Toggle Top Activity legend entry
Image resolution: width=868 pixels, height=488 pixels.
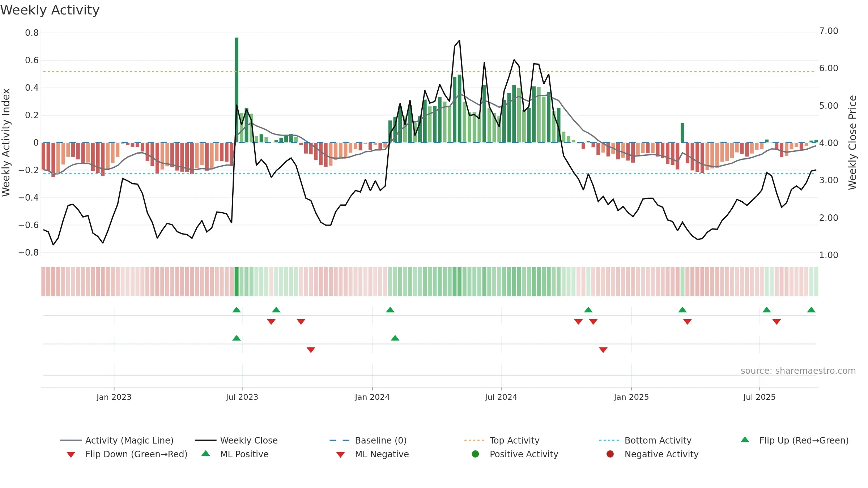click(502, 440)
